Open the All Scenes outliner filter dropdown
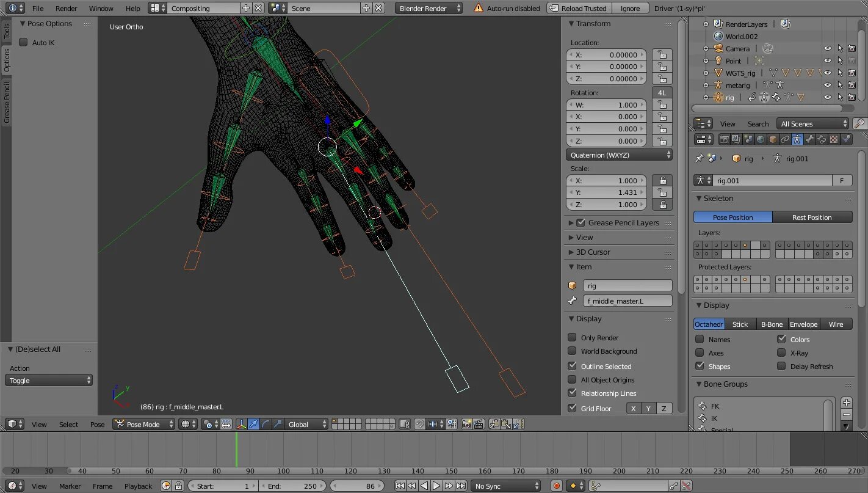 tap(813, 123)
